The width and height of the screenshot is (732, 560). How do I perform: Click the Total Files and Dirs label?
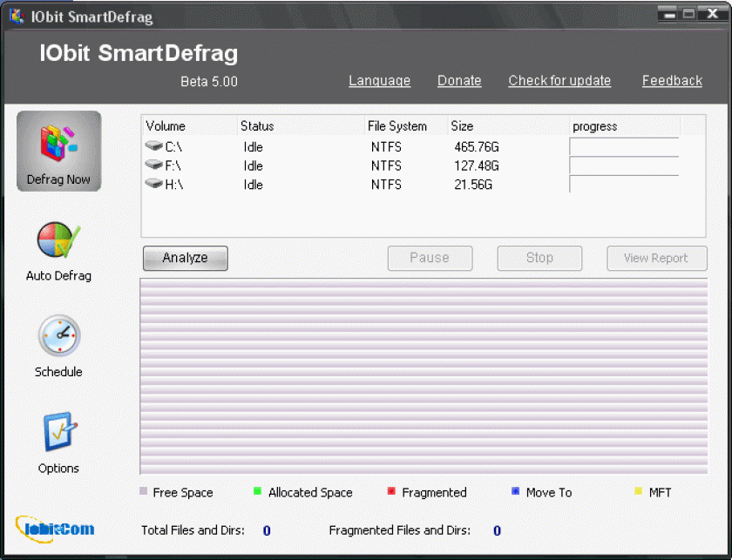click(x=193, y=530)
